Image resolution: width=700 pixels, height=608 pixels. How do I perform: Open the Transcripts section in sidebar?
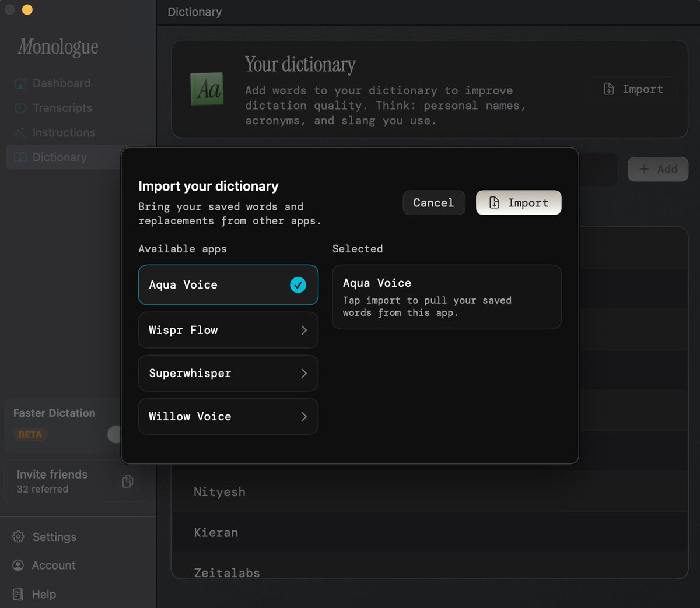[62, 108]
